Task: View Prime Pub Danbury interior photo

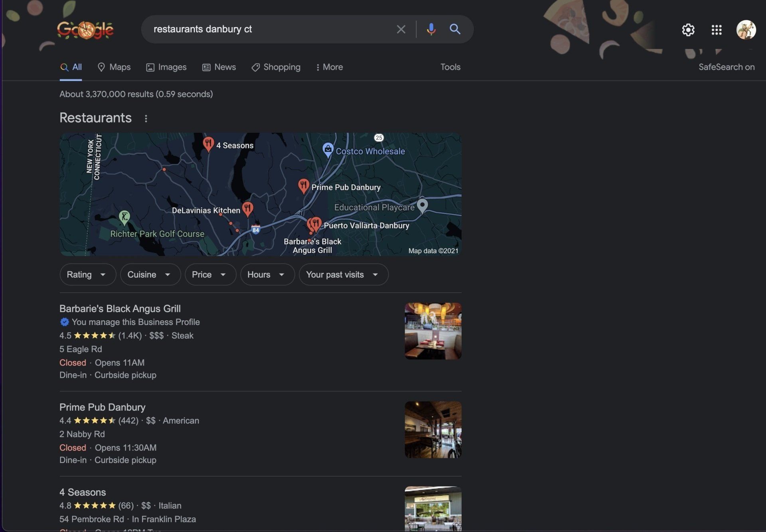Action: [x=433, y=430]
